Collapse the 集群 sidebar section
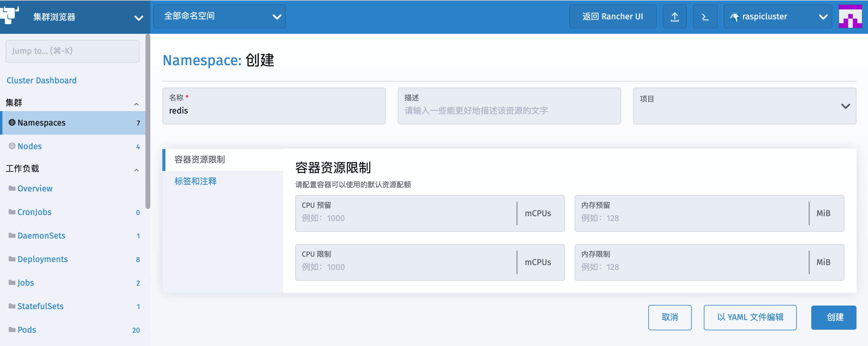This screenshot has width=868, height=346. tap(136, 104)
